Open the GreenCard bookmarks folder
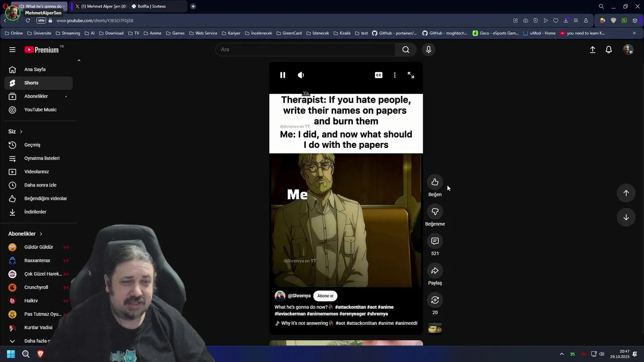This screenshot has height=362, width=644. [289, 33]
